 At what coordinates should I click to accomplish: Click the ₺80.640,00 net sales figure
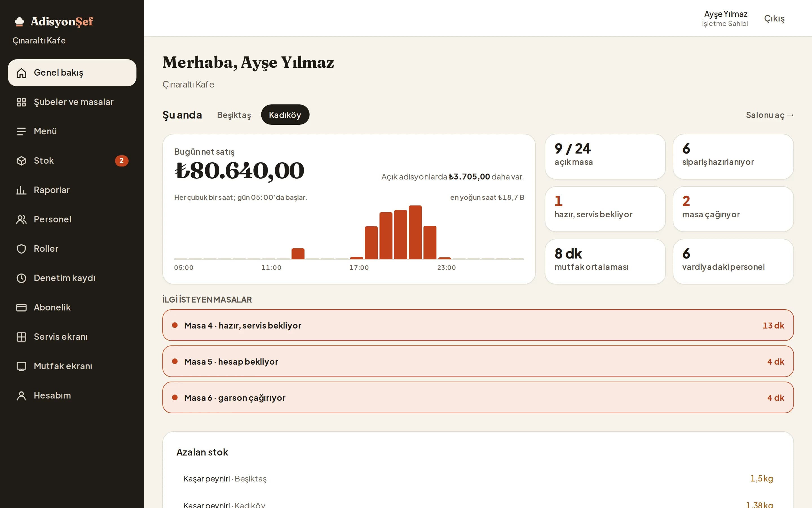pos(239,171)
